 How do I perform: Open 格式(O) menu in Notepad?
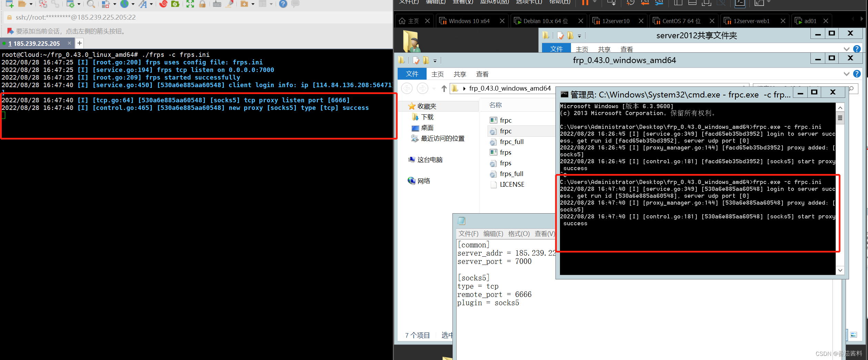[x=519, y=234]
